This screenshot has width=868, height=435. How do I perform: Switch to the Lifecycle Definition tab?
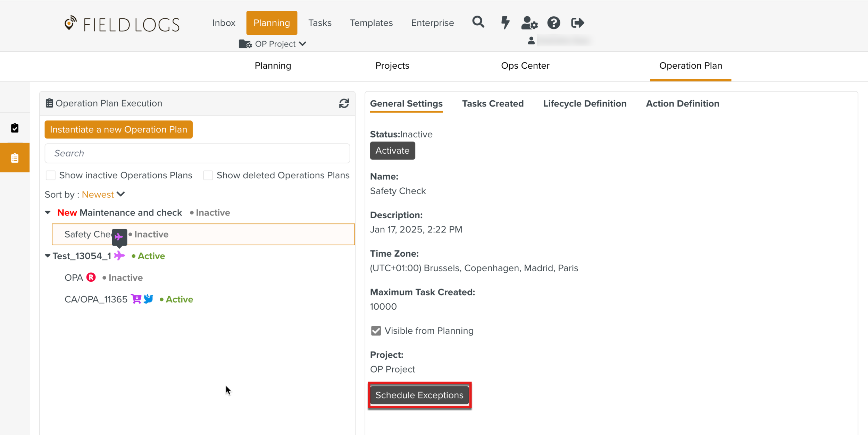point(584,104)
